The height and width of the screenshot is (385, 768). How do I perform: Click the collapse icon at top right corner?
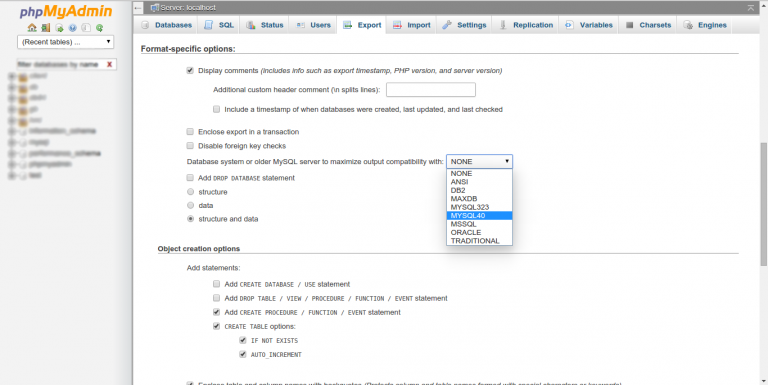click(x=751, y=8)
